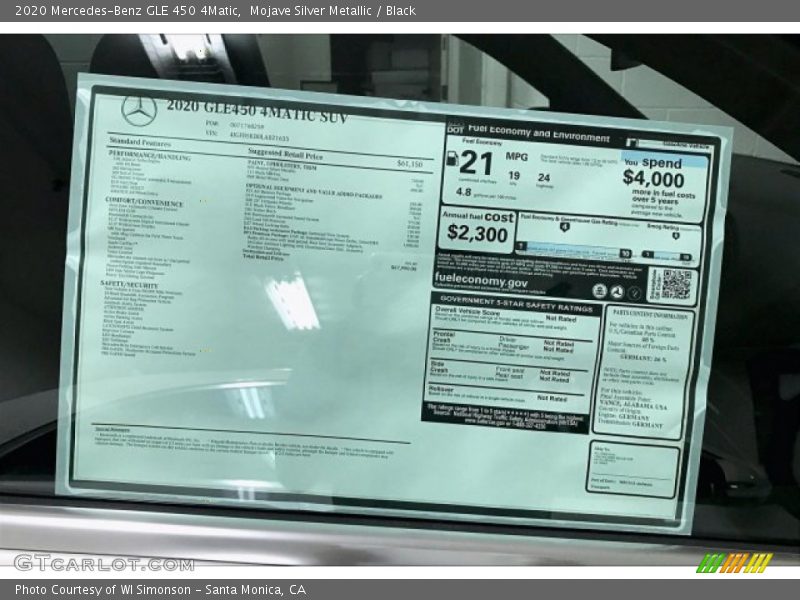Click the fuel pump icon beside 21 MPG
This screenshot has width=800, height=600.
(x=452, y=160)
